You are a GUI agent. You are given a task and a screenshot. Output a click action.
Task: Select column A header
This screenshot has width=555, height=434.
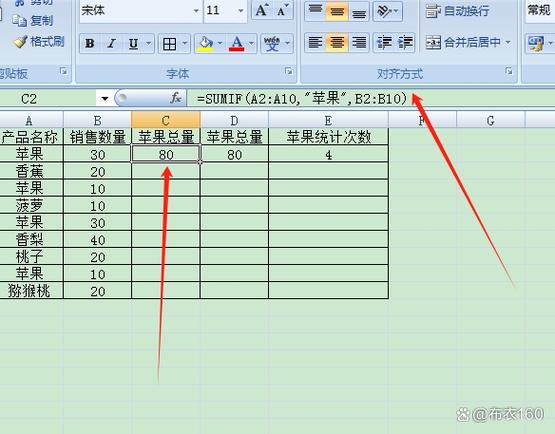tap(31, 121)
